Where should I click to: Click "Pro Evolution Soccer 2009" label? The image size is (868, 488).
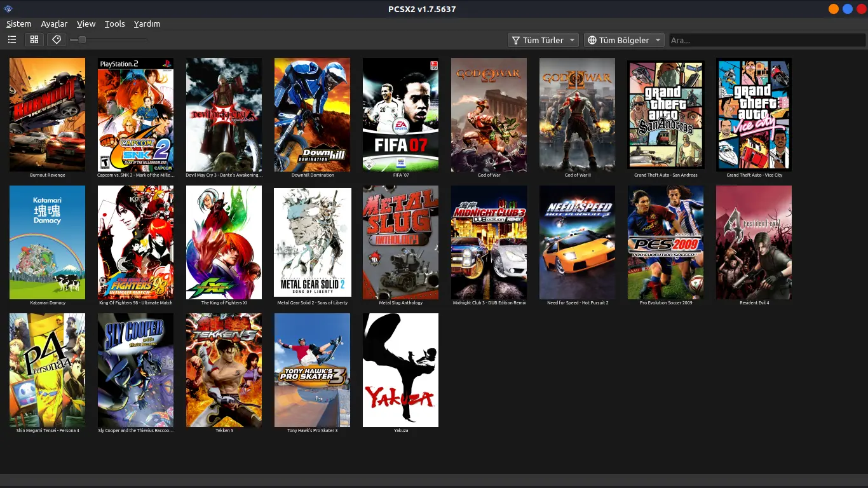click(x=665, y=303)
